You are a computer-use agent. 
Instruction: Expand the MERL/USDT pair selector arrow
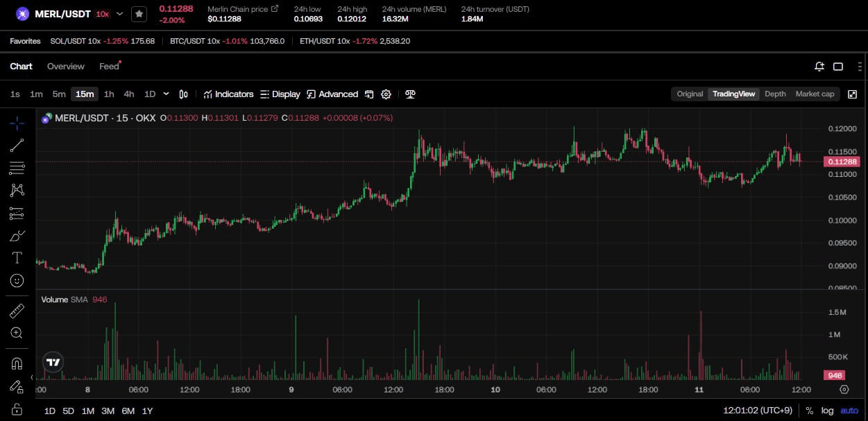point(120,14)
